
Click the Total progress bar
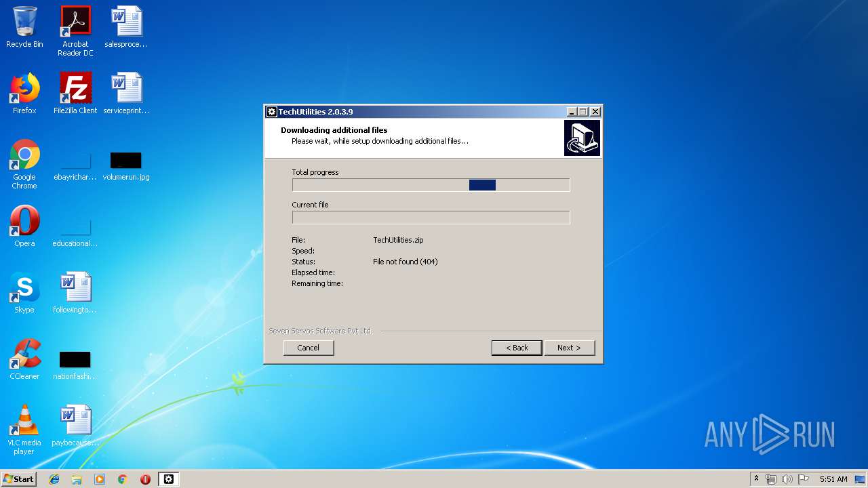point(431,185)
